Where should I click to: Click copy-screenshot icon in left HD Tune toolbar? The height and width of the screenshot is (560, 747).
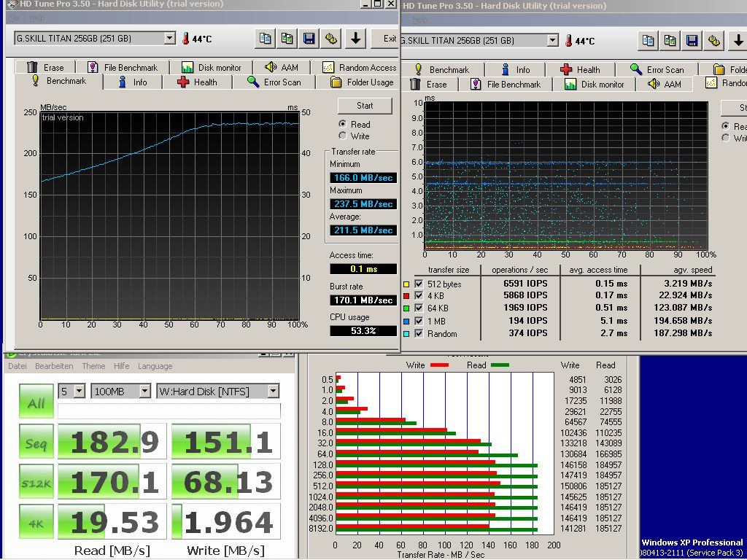click(287, 38)
